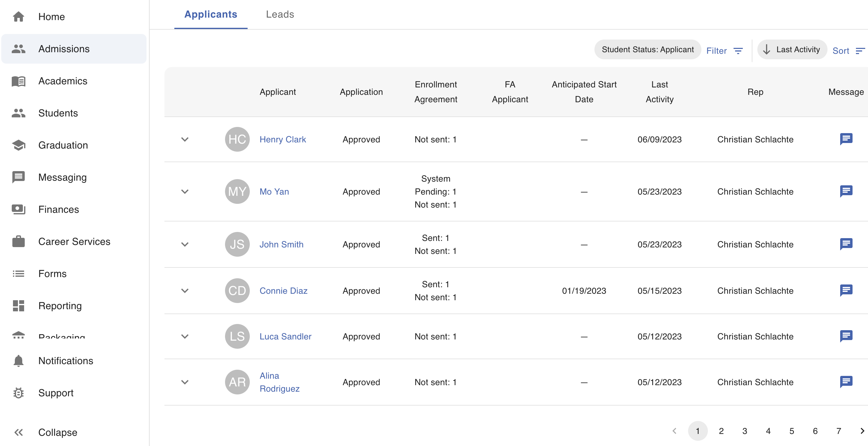This screenshot has width=868, height=446.
Task: Open the Admissions section in sidebar
Action: (x=64, y=49)
